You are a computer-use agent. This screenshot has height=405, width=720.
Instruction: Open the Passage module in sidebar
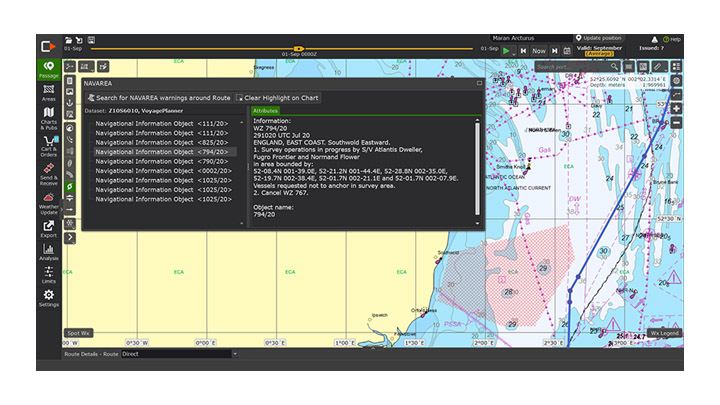coord(48,70)
